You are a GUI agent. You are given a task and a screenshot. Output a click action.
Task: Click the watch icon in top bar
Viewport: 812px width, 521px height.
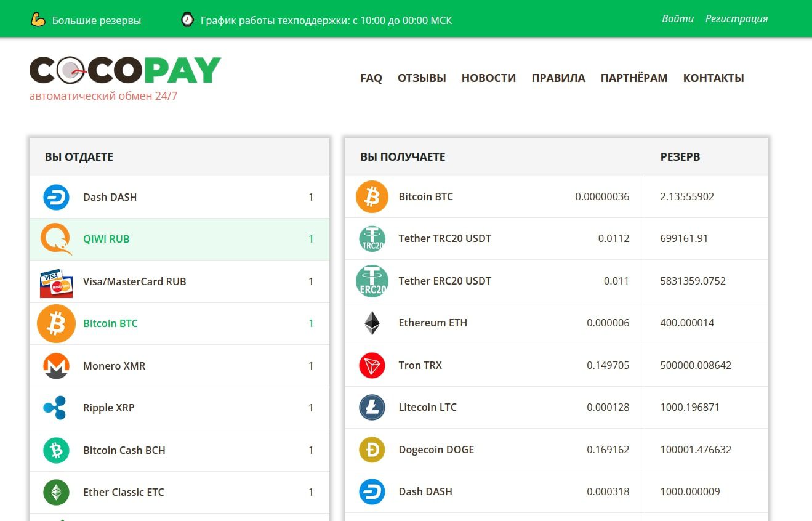click(187, 20)
